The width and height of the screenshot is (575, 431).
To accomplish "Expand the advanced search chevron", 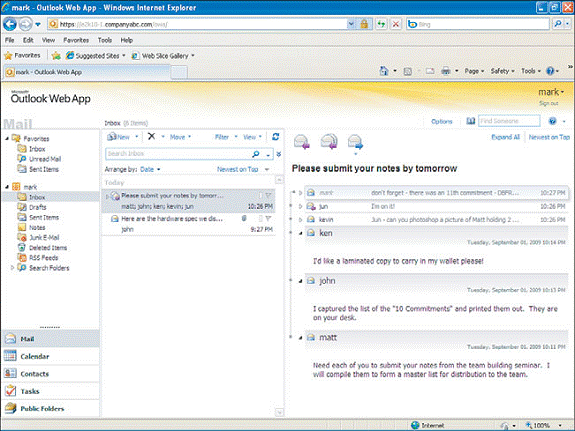I will 279,154.
